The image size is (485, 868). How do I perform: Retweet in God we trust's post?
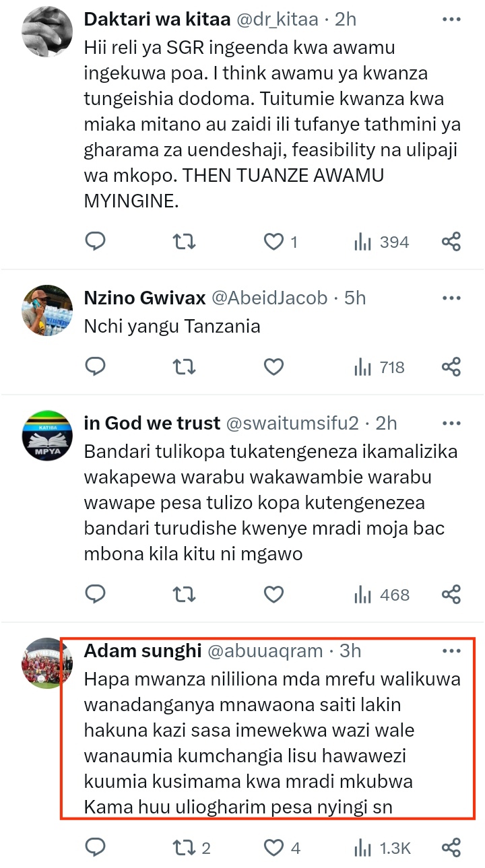pos(185,595)
